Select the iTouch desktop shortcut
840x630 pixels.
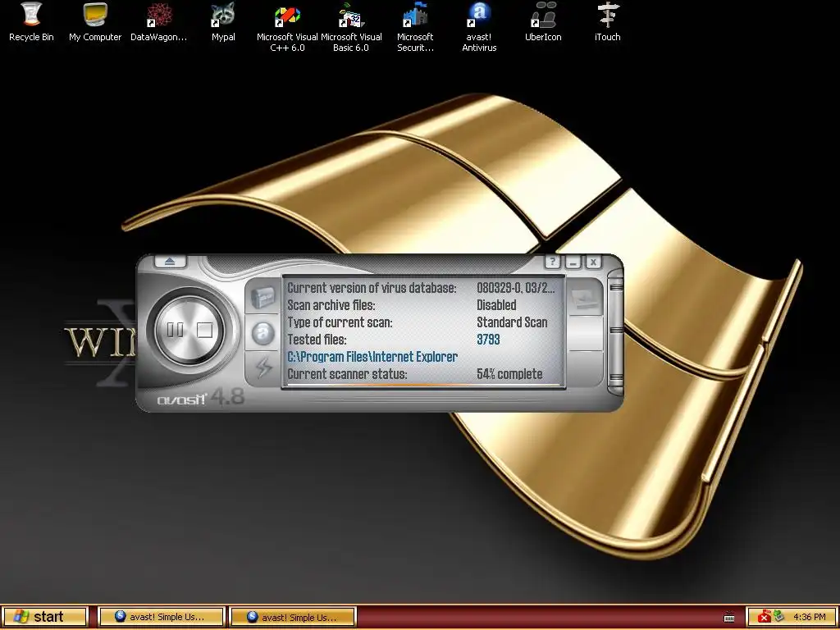(x=608, y=22)
